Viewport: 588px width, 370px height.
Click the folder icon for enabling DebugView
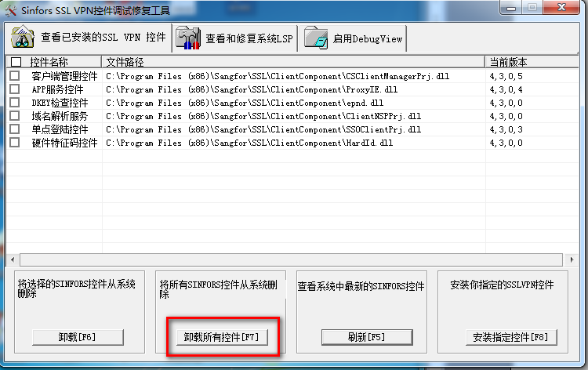click(x=316, y=38)
